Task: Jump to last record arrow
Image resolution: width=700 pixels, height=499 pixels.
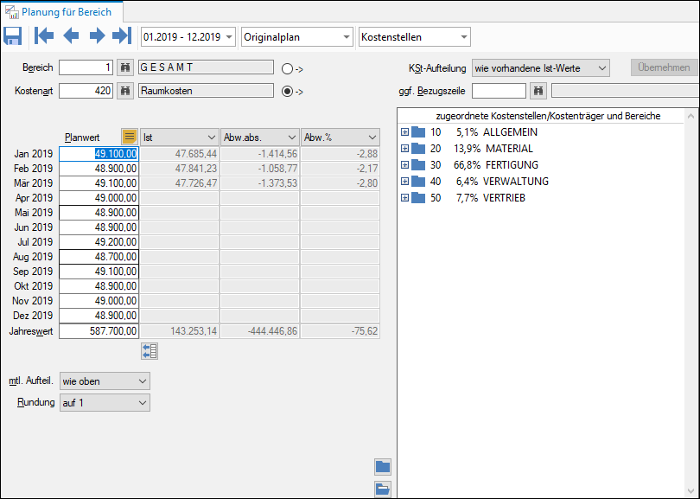Action: tap(122, 36)
